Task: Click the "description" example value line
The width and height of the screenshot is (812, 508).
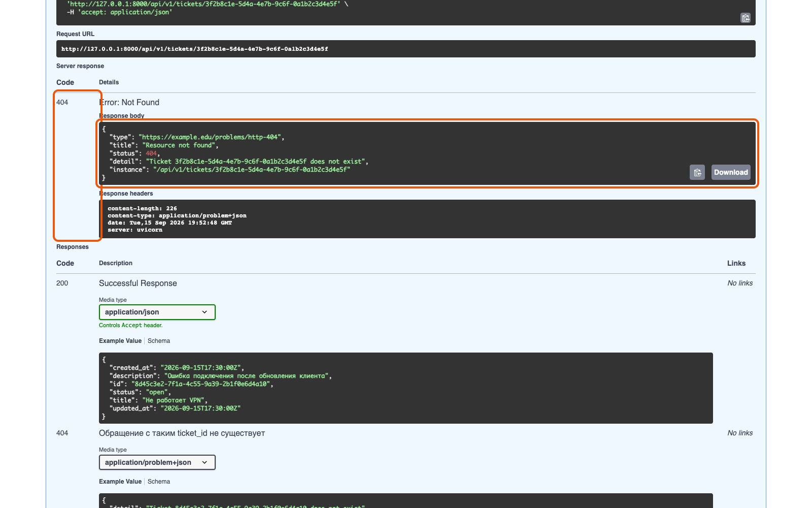Action: click(221, 376)
